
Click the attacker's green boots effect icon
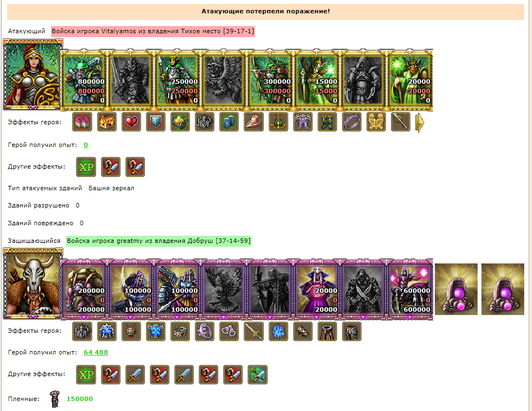coord(327,121)
